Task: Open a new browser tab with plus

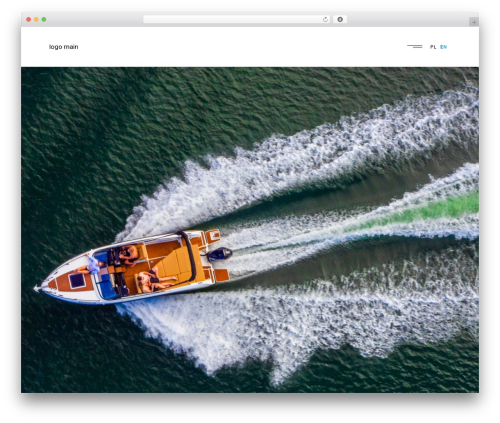Action: click(474, 22)
